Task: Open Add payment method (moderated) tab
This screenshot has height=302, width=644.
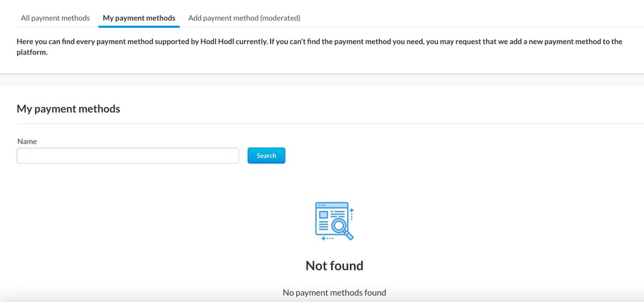Action: (x=244, y=18)
